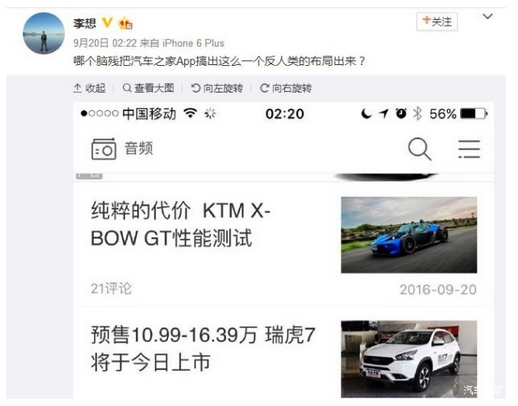This screenshot has width=518, height=406.
Task: Open the hamburger list menu icon
Action: point(469,149)
